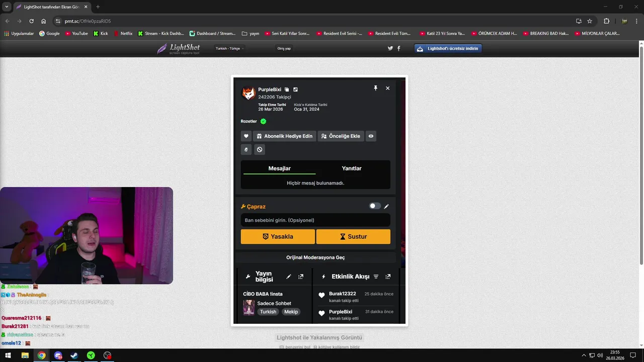Open the YouTube bookmark
Viewport: 644px width, 362px height.
[76, 34]
